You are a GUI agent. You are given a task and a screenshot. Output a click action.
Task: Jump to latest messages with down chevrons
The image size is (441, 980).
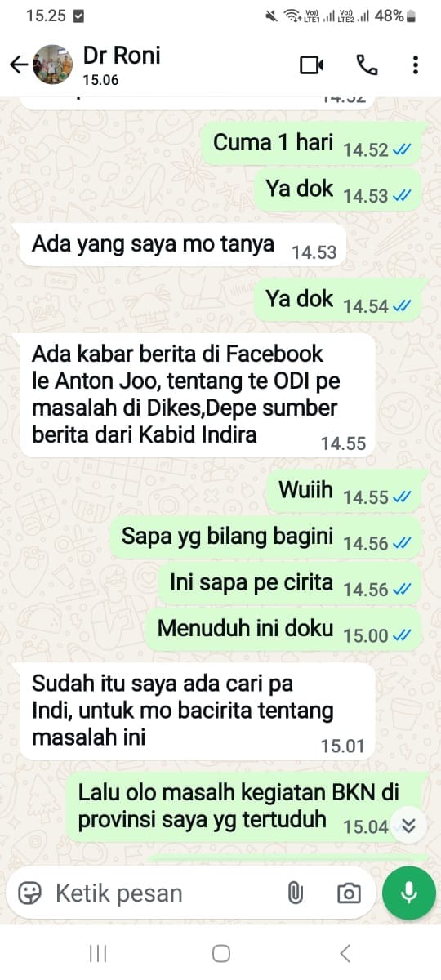point(409,826)
